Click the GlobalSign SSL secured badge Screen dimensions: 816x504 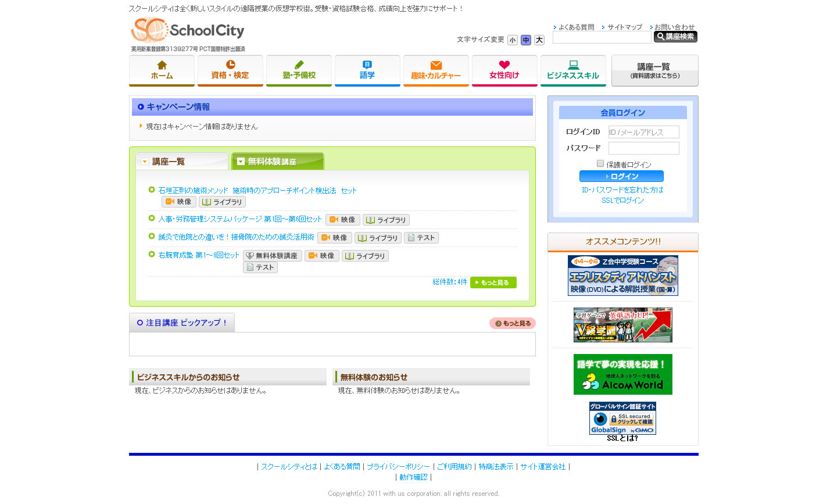622,418
